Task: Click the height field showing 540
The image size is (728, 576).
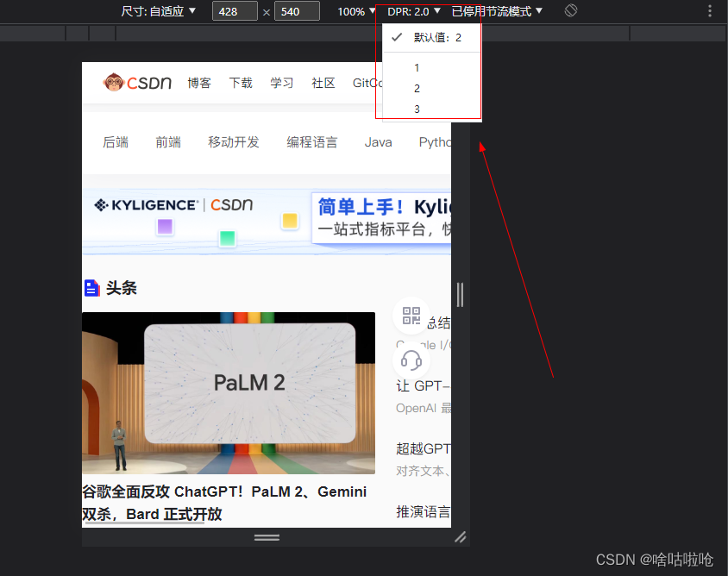Action: (297, 11)
